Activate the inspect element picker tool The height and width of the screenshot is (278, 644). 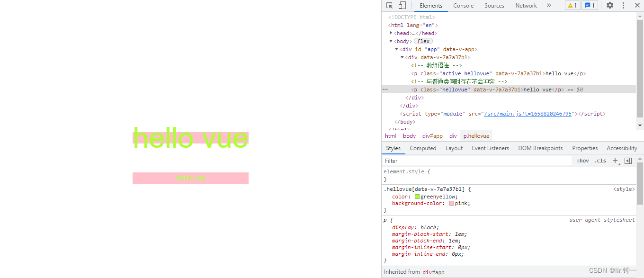pyautogui.click(x=389, y=6)
